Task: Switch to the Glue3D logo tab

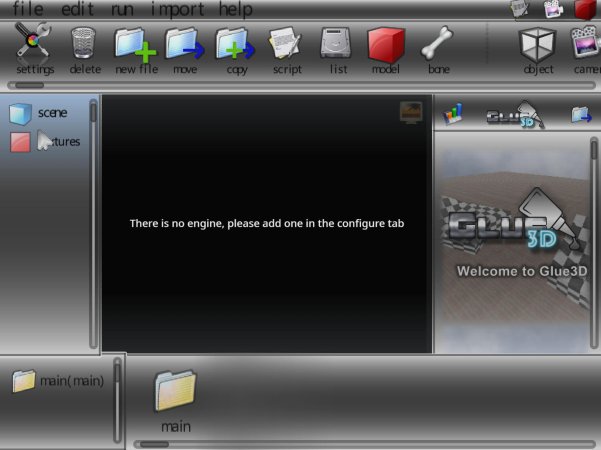Action: click(x=514, y=115)
